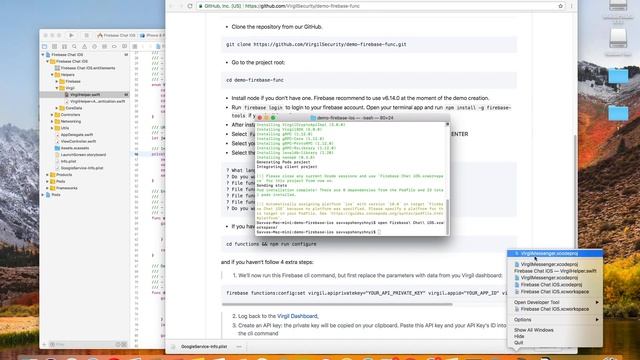The height and width of the screenshot is (360, 640).
Task: Select Info.plist in the project navigator
Action: (68, 161)
